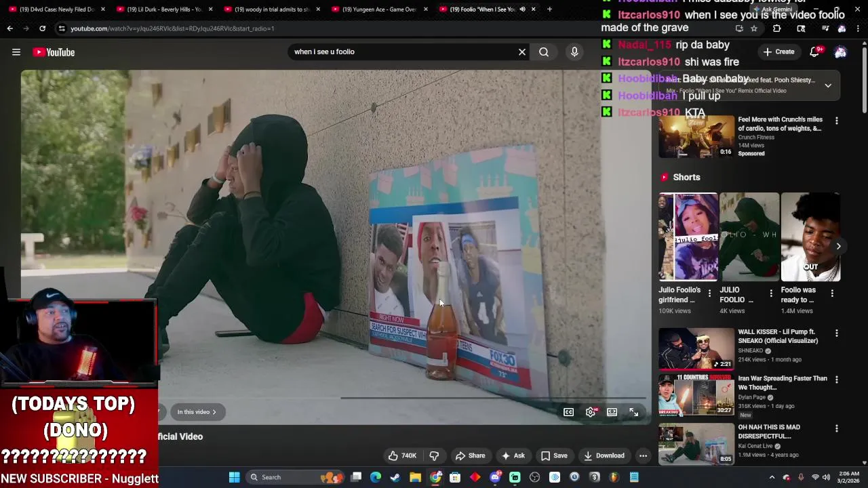Open Steam from the taskbar

395,477
